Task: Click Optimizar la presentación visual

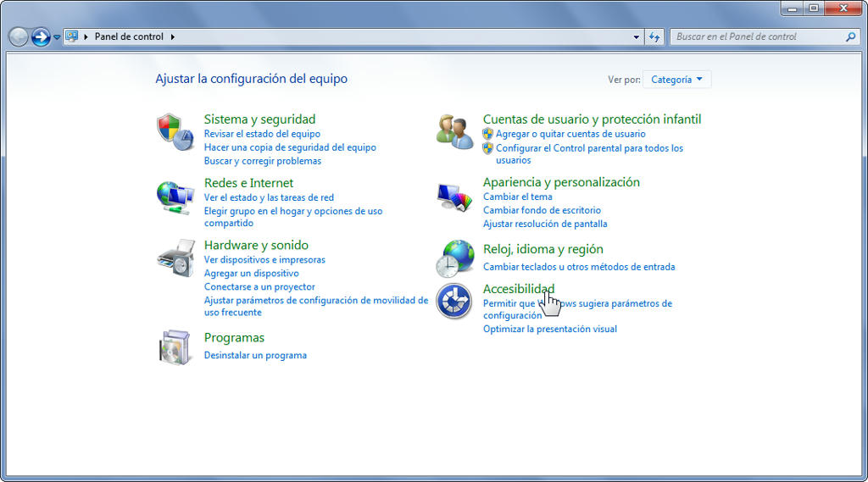Action: click(549, 330)
